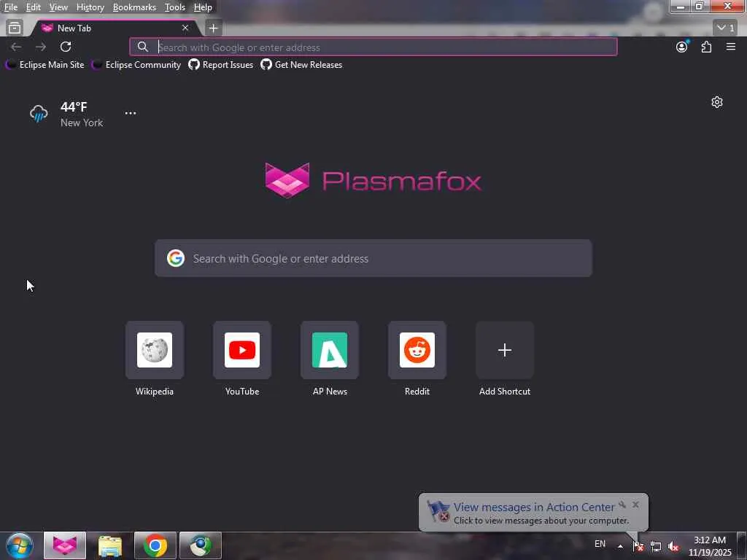The width and height of the screenshot is (747, 560).
Task: Open the hamburger application menu
Action: (731, 47)
